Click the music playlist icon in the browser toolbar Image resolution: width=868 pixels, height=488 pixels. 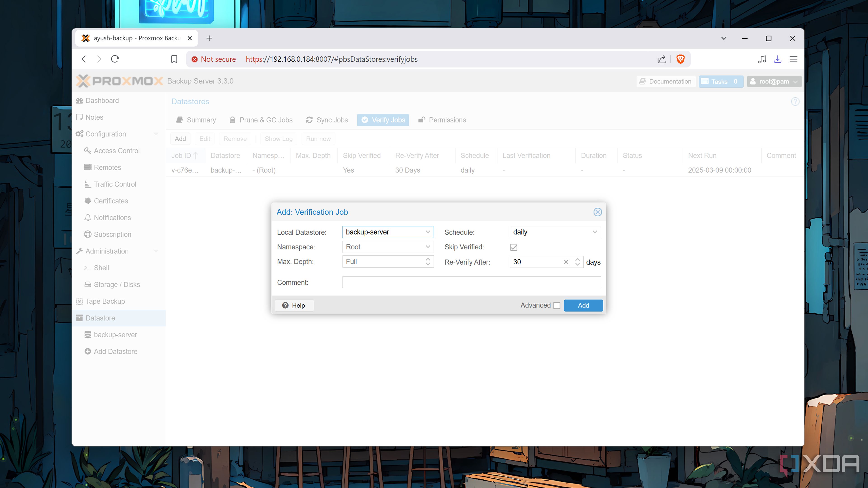click(x=762, y=59)
